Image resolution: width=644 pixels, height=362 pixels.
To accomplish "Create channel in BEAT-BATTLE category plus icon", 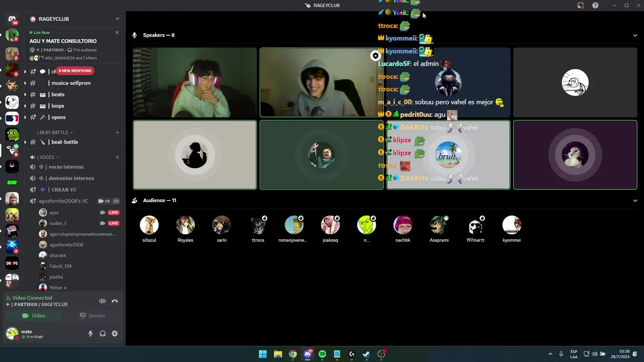I will (x=117, y=133).
